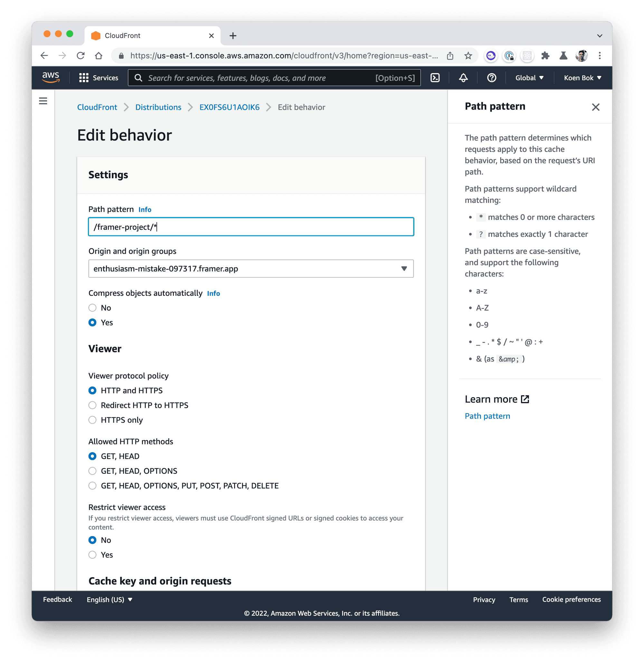Choose GET, HEAD, OPTIONS allowed methods
Image resolution: width=644 pixels, height=663 pixels.
[92, 471]
